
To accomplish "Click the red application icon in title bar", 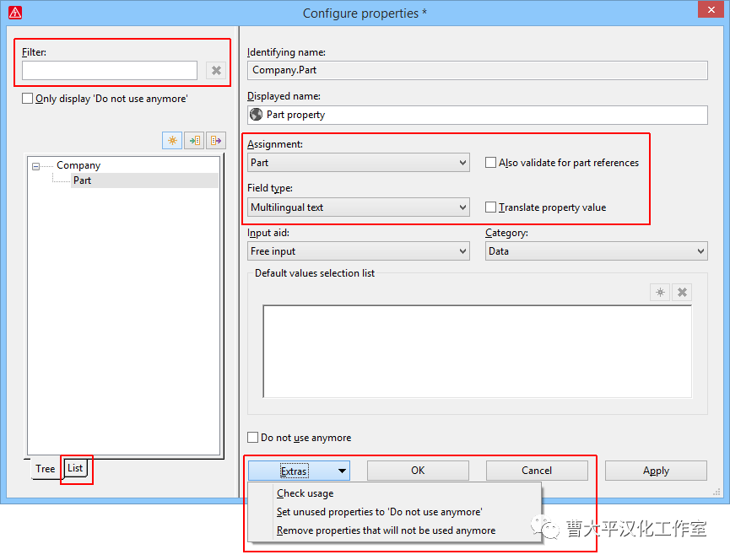I will click(x=15, y=13).
